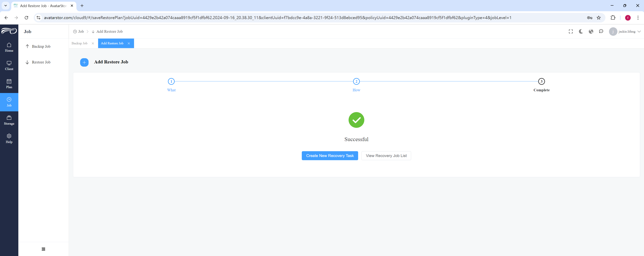Expand the jackie.lifeng user dropdown
The width and height of the screenshot is (644, 256).
625,31
